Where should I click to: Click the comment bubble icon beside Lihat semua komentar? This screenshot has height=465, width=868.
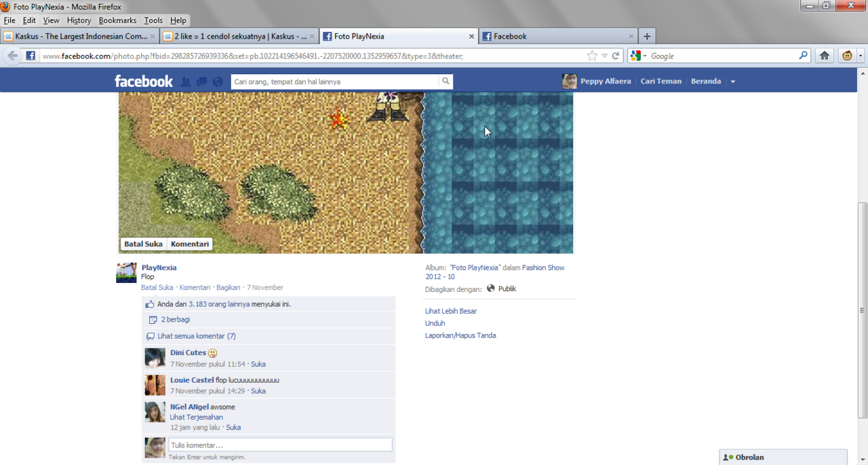151,336
